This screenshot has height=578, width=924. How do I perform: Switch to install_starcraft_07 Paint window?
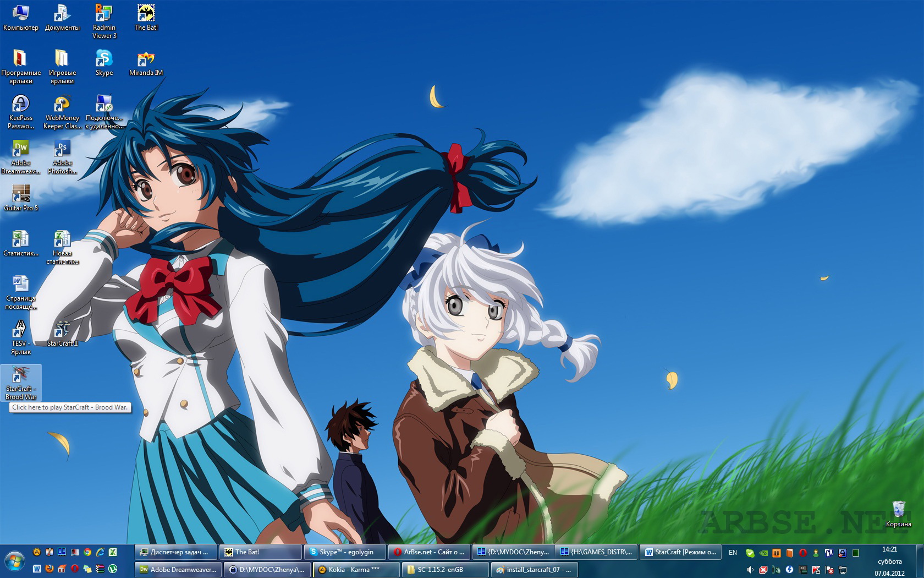tap(535, 570)
